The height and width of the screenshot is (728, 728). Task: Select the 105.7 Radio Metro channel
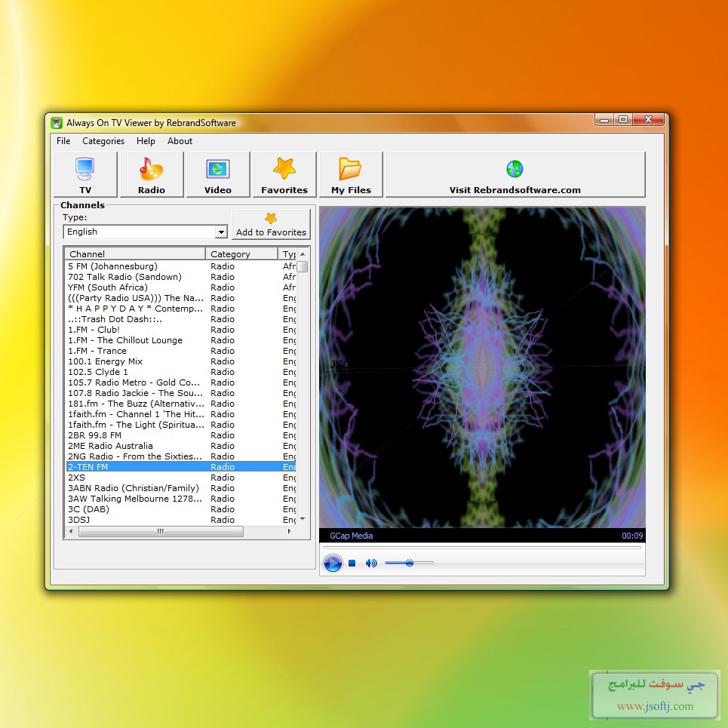tap(180, 382)
